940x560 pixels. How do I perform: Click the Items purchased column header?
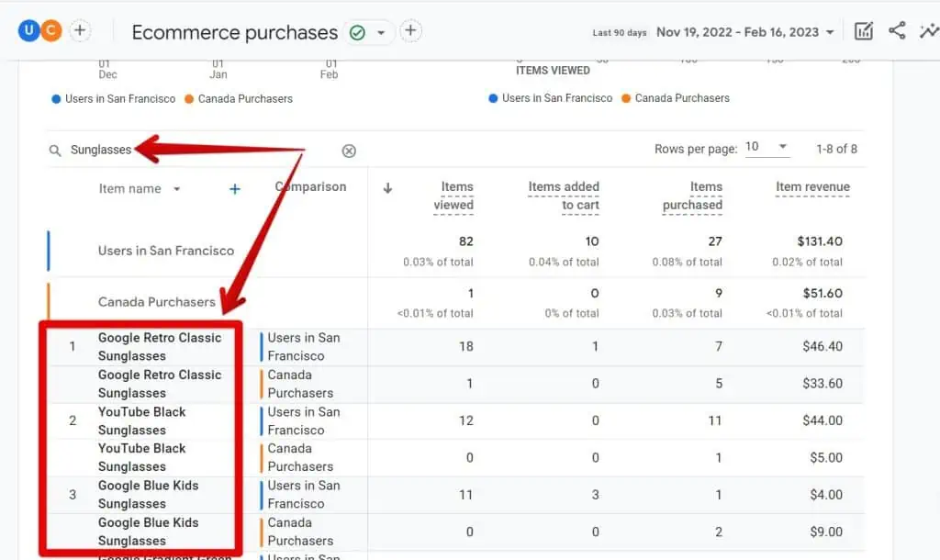tap(693, 196)
